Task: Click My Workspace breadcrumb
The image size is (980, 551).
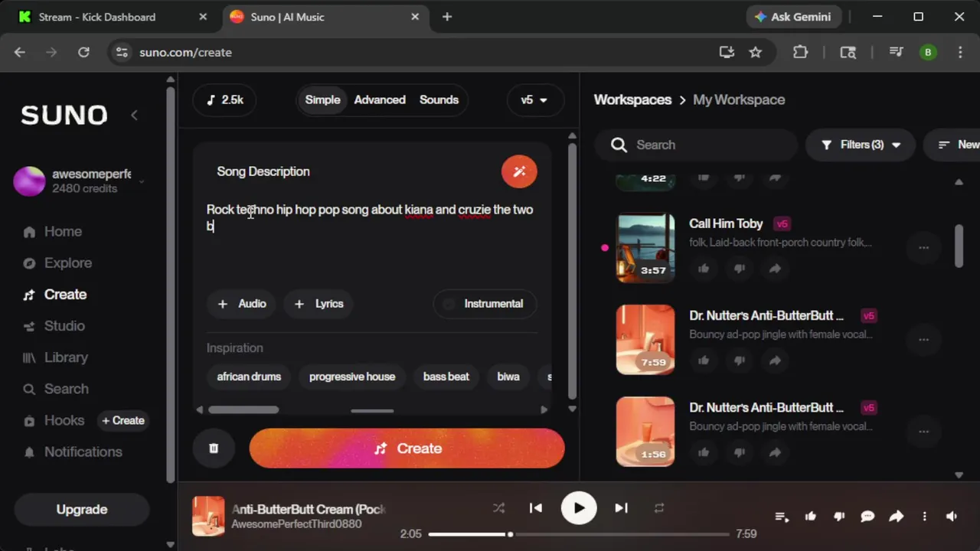Action: pyautogui.click(x=739, y=100)
